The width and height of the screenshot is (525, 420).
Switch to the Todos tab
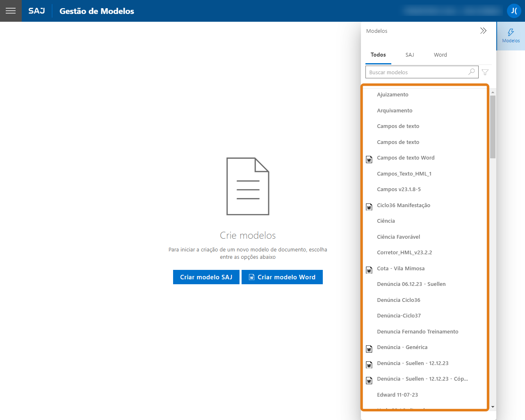(378, 55)
